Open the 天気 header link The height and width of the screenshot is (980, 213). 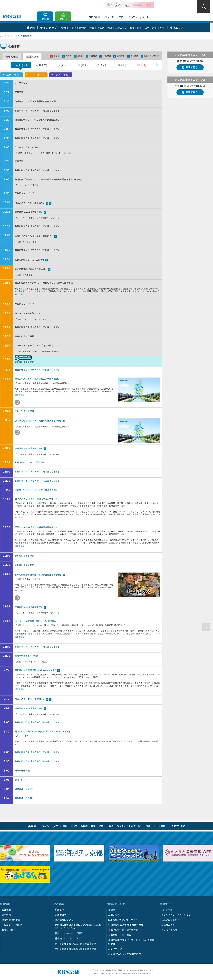pos(121,17)
